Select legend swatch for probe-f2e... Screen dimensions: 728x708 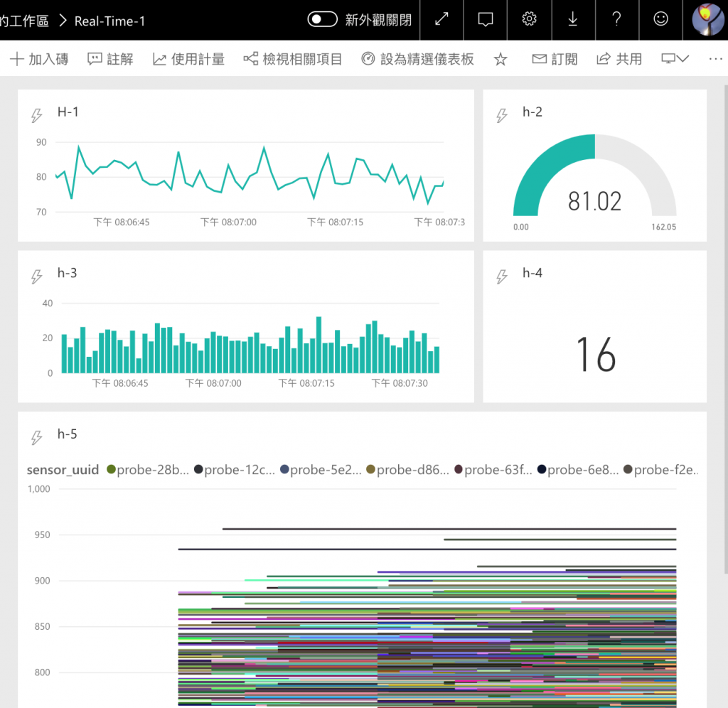tap(628, 469)
